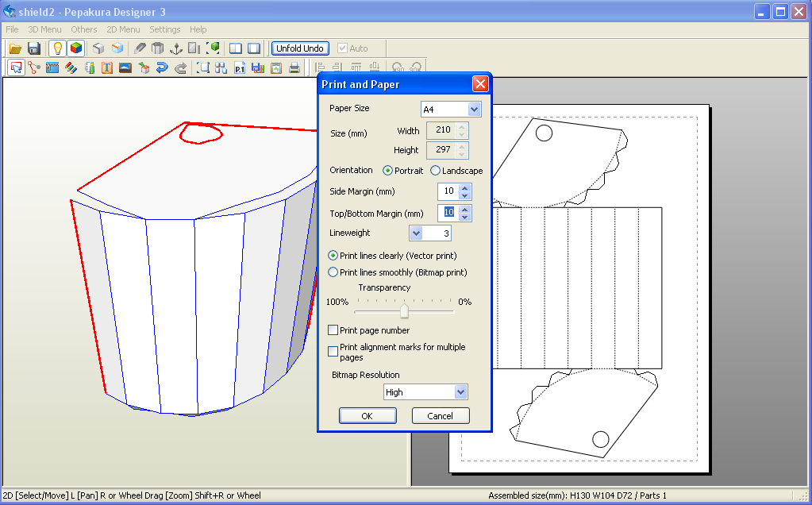The height and width of the screenshot is (505, 812).
Task: Click the insert image picture icon
Action: (125, 67)
